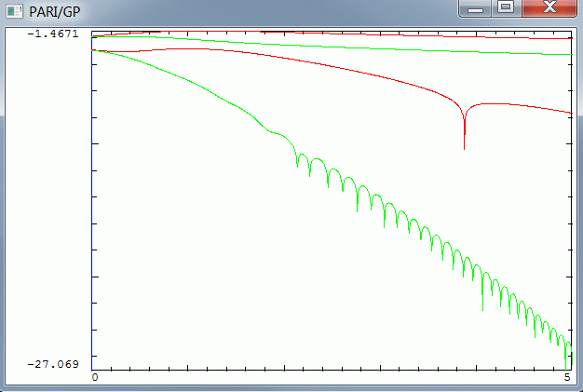Click the x-axis end label 5

(567, 377)
